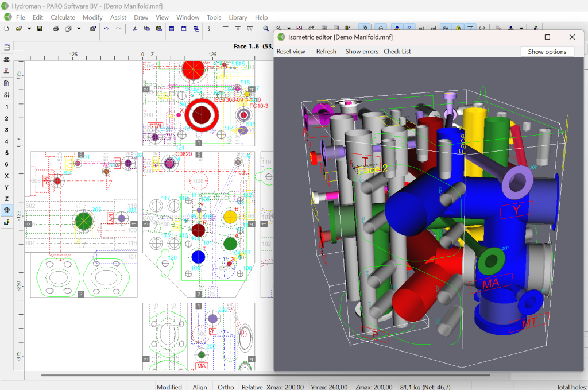Toggle the ort mode button
The height and width of the screenshot is (390, 588).
pos(421,28)
